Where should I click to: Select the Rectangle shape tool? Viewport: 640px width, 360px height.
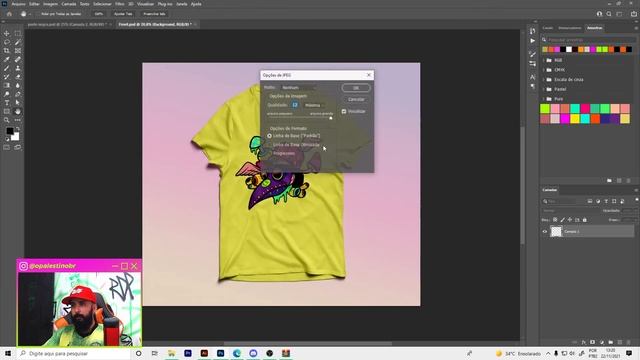pyautogui.click(x=7, y=111)
